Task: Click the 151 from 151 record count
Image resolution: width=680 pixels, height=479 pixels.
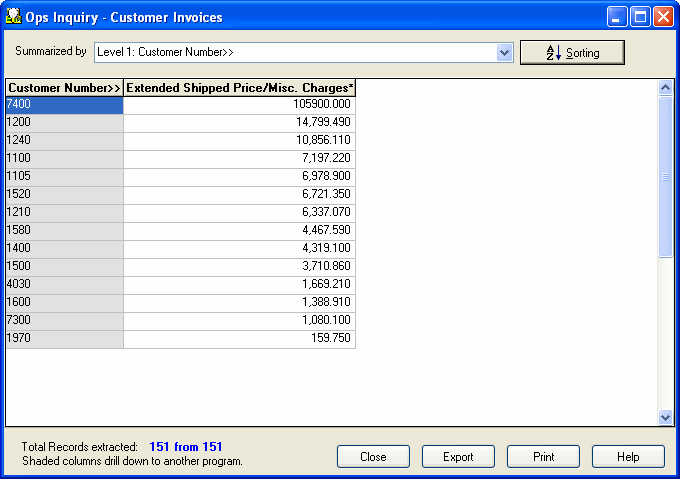Action: (x=186, y=446)
